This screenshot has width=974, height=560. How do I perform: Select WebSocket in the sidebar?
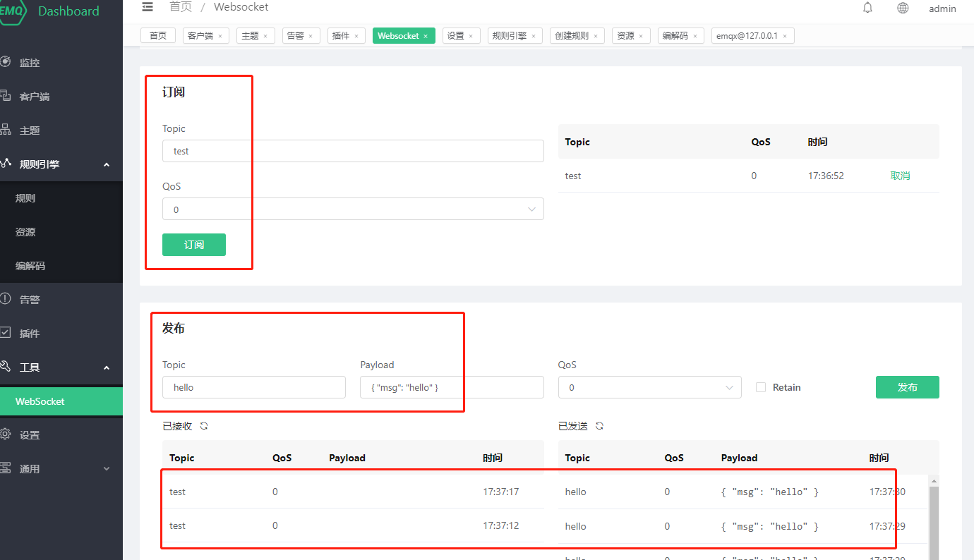click(x=61, y=401)
